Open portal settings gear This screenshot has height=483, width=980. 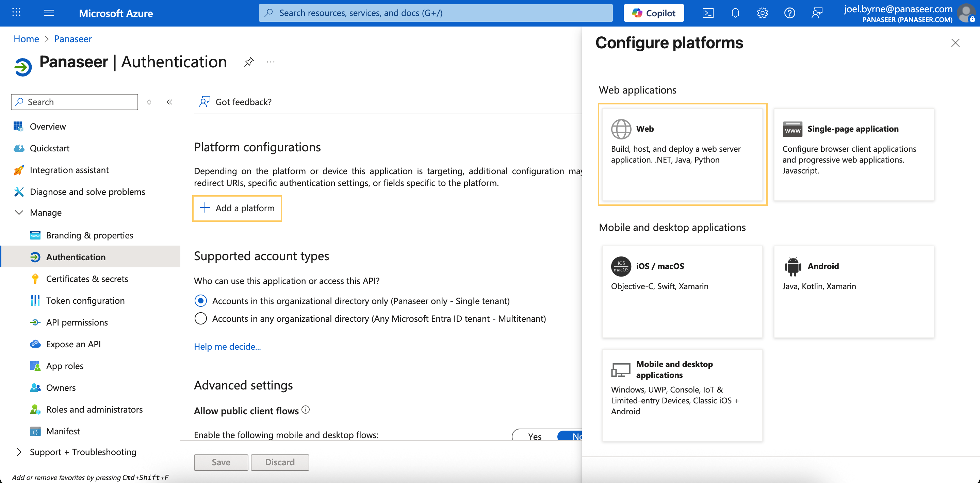762,13
